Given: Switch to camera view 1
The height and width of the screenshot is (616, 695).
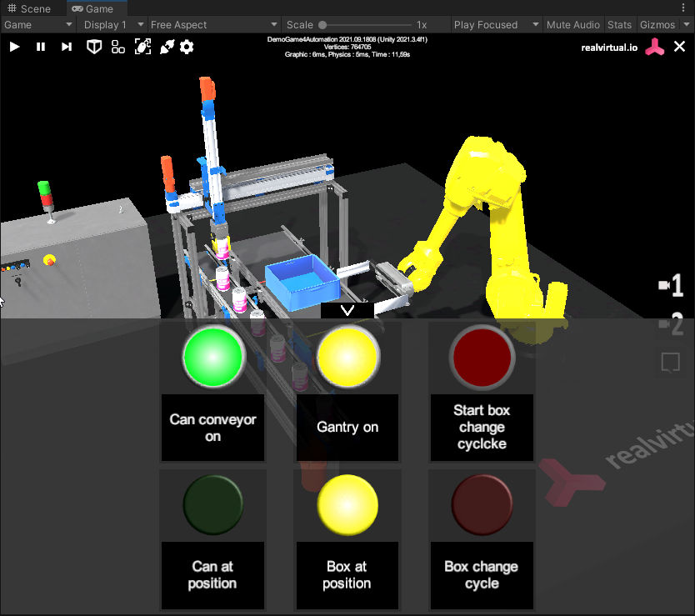Looking at the screenshot, I should coord(671,286).
